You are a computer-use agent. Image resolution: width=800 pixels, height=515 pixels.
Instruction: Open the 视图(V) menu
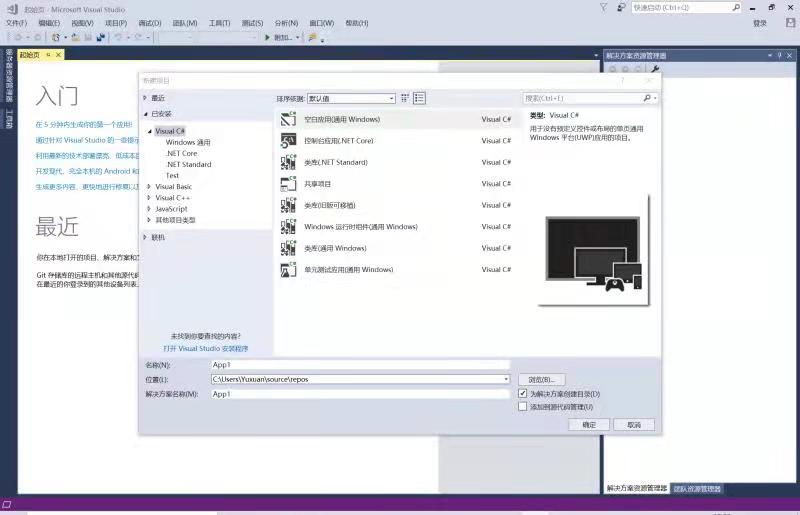pyautogui.click(x=82, y=23)
